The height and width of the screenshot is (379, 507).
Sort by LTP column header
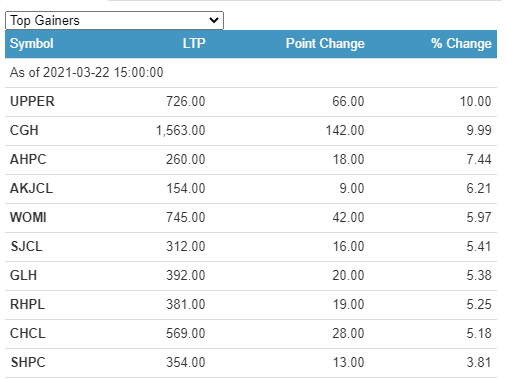[194, 44]
